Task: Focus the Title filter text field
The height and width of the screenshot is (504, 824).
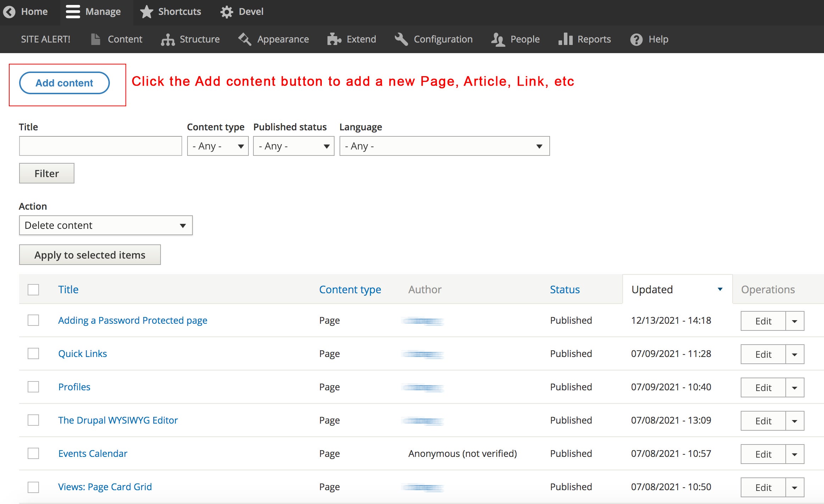Action: [x=100, y=146]
